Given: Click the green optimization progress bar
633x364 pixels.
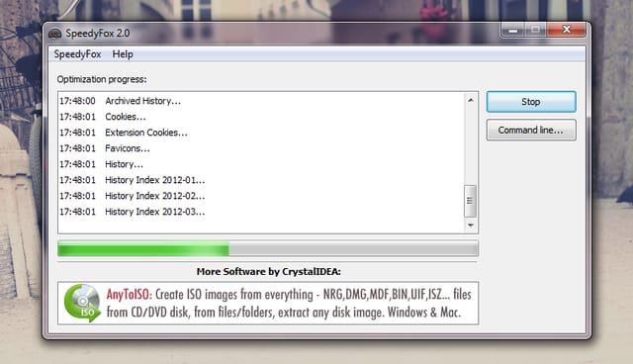Looking at the screenshot, I should [268, 248].
